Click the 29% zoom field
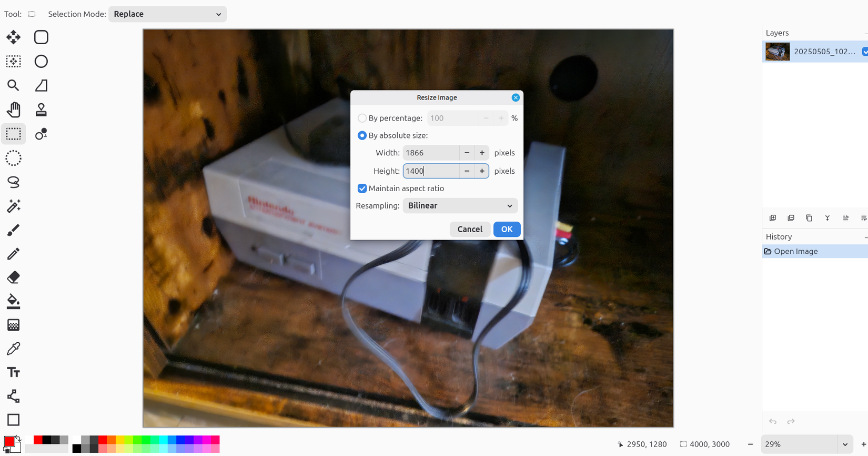868x456 pixels. (x=799, y=444)
